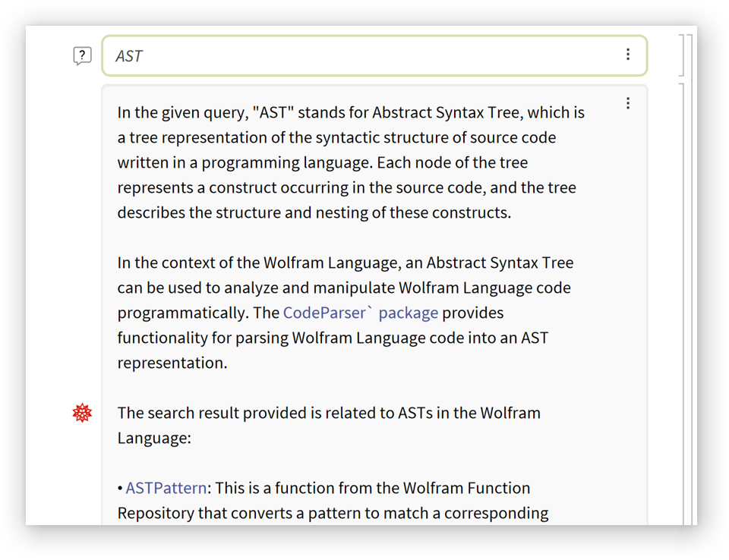
Task: Select the speech-bubble query icon on the left
Action: (81, 55)
